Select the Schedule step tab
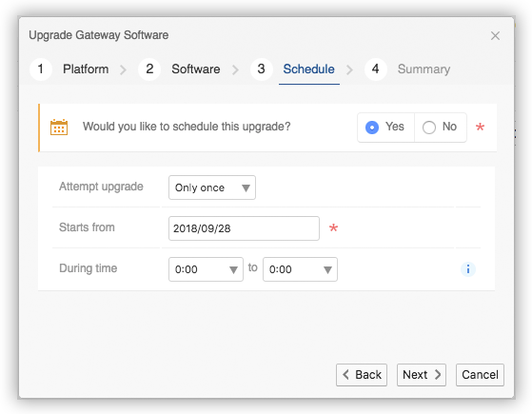 (308, 69)
